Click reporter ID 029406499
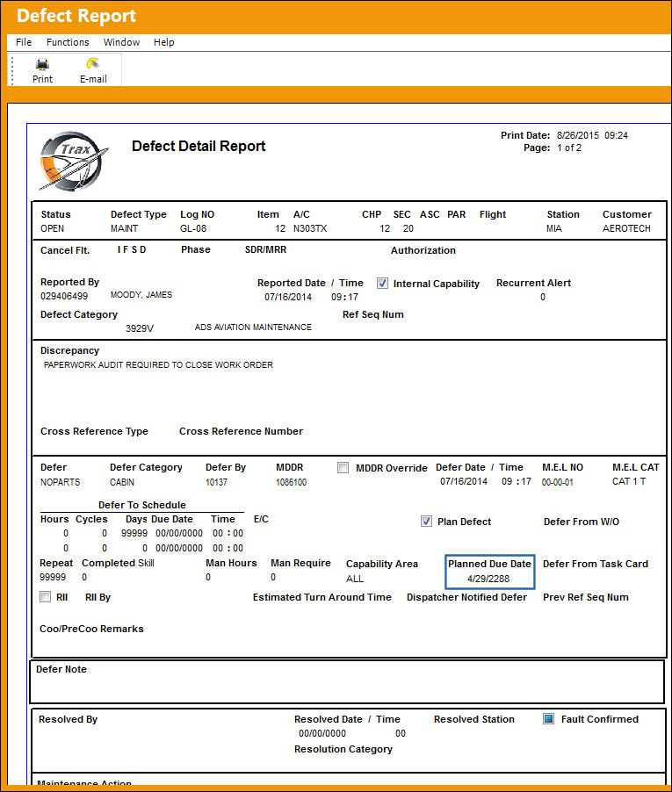The image size is (672, 792). [64, 296]
